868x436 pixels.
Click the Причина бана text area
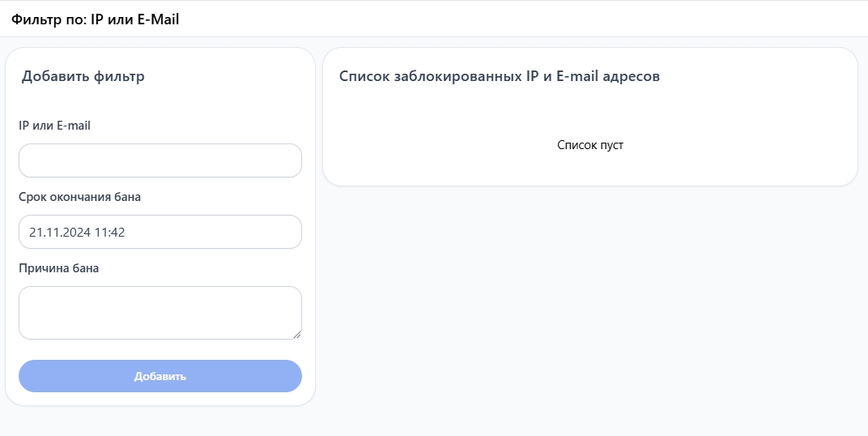160,312
